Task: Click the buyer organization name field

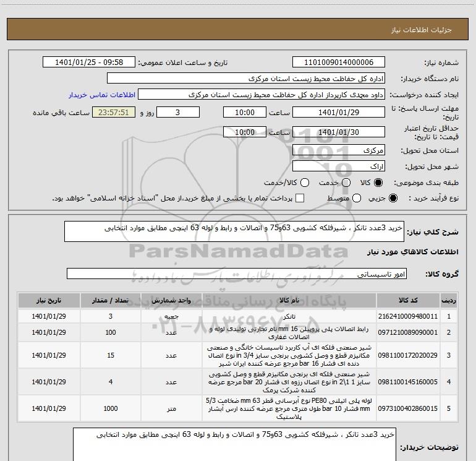Action: point(246,79)
